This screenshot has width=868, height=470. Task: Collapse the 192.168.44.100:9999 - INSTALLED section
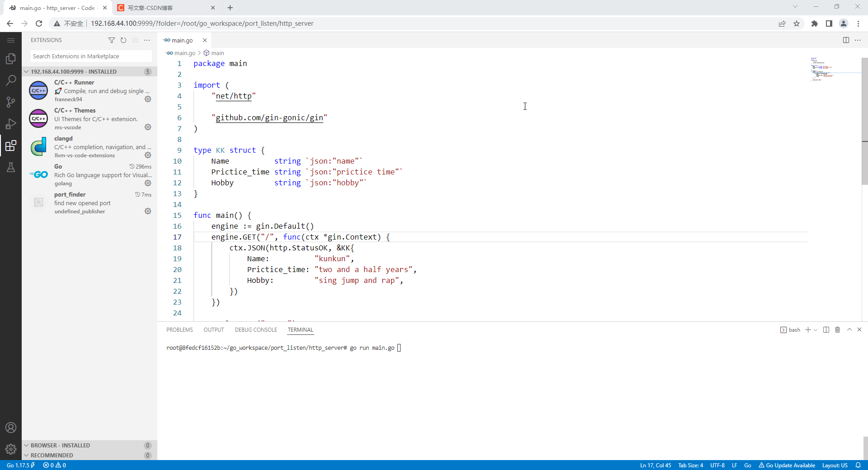90,71
